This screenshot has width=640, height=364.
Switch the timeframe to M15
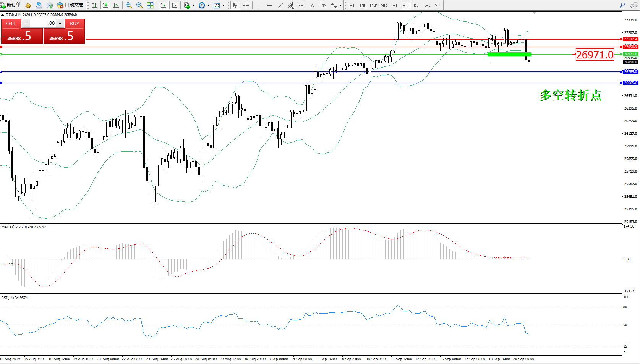(373, 5)
